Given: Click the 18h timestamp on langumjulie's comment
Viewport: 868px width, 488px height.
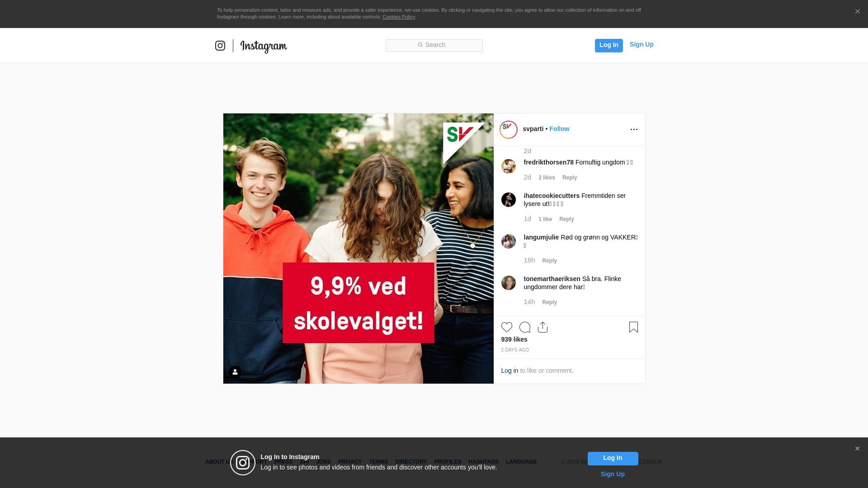Looking at the screenshot, I should (x=529, y=260).
